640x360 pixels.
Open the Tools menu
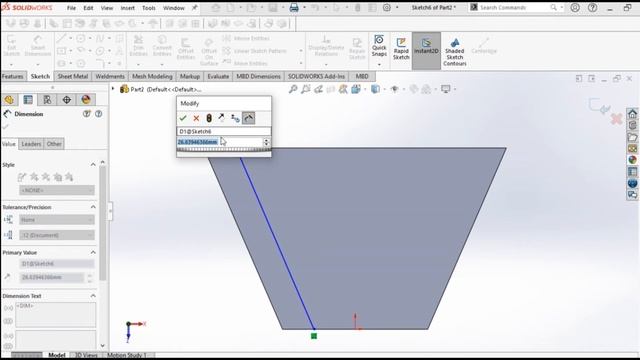[x=149, y=8]
